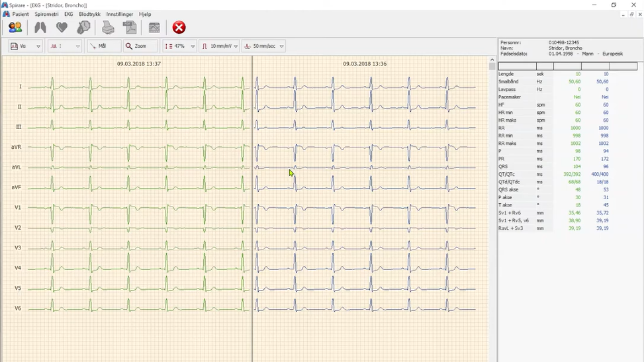The image size is (644, 362).
Task: Click the aVL lead label
Action: pos(16,167)
